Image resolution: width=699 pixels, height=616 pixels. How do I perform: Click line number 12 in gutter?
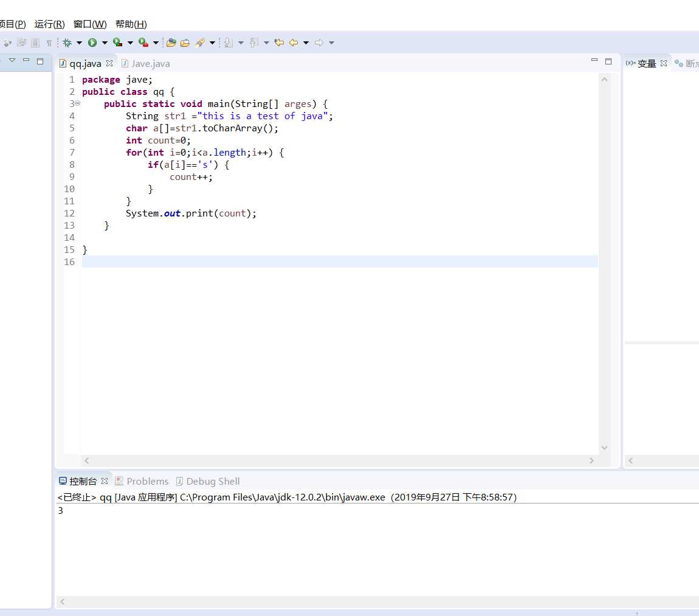[x=69, y=213]
